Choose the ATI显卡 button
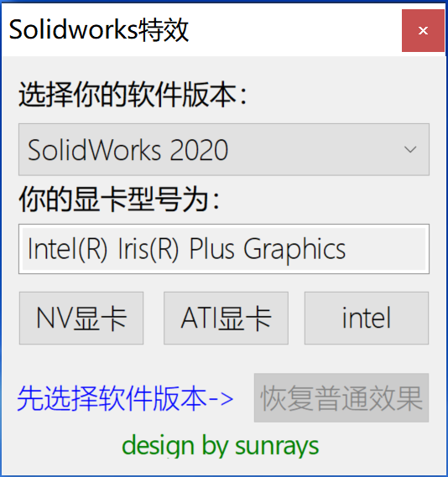 click(x=226, y=319)
